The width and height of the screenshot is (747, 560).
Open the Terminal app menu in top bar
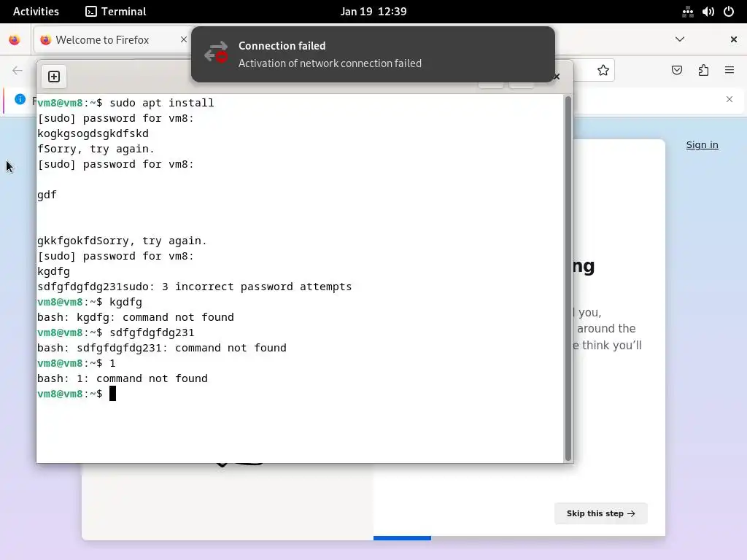point(116,12)
